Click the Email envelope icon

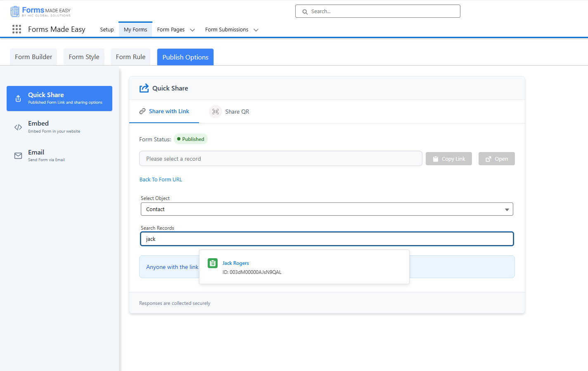click(18, 156)
